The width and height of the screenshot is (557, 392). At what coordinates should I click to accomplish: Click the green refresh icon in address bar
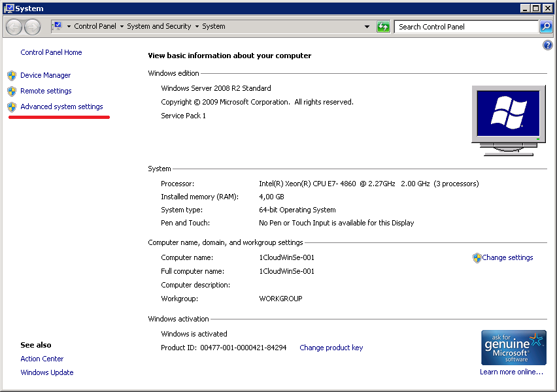tap(383, 27)
